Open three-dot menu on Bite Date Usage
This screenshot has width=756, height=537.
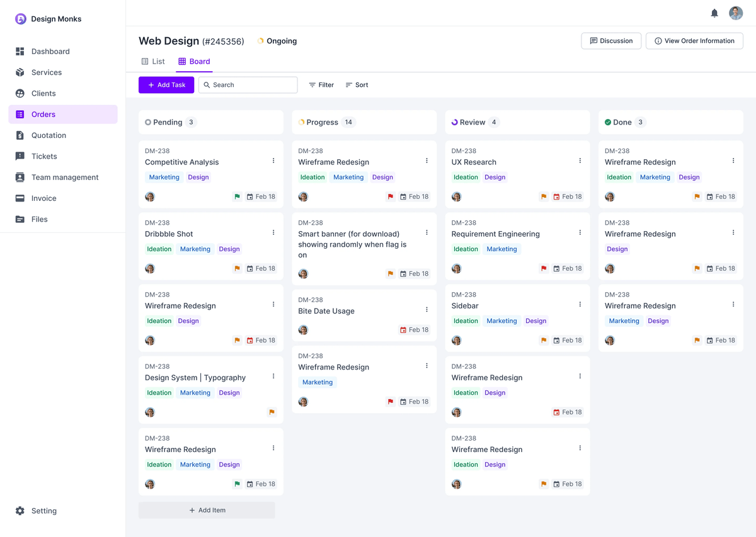[x=427, y=310]
